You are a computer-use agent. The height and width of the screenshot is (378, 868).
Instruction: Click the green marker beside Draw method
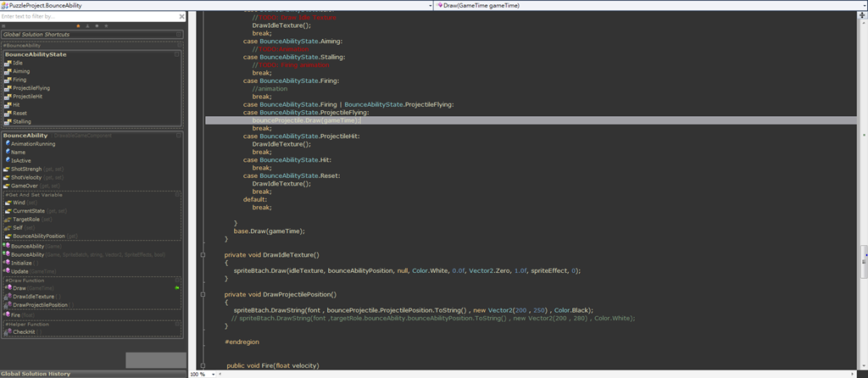tap(177, 289)
